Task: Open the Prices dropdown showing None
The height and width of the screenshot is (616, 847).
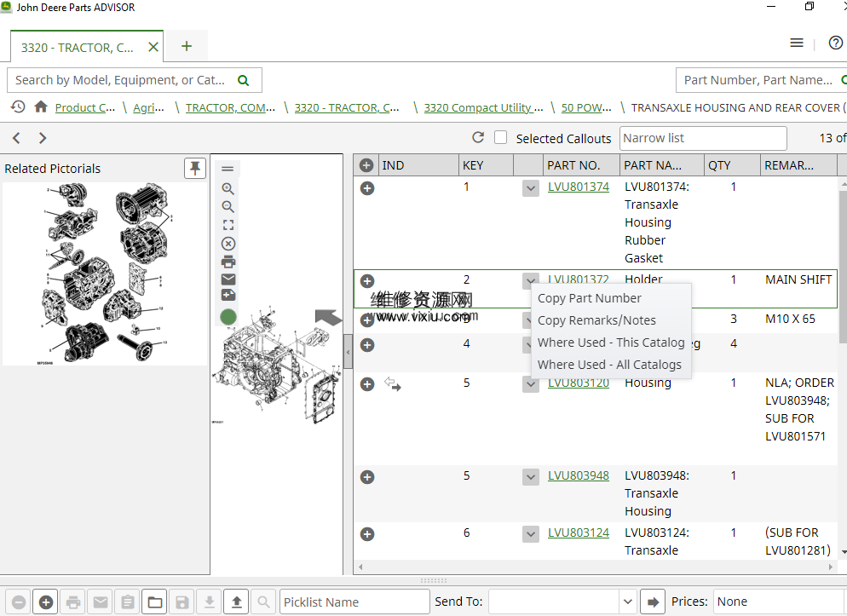Action: click(780, 602)
